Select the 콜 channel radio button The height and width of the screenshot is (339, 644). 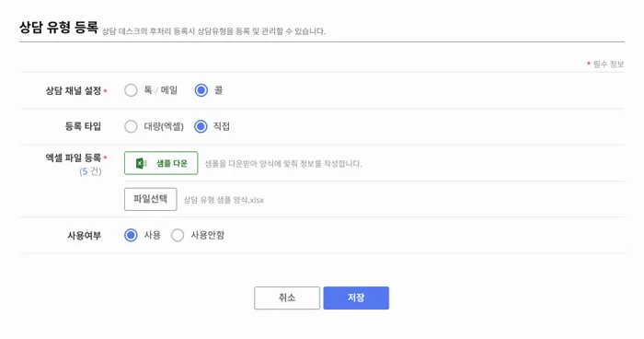[201, 90]
